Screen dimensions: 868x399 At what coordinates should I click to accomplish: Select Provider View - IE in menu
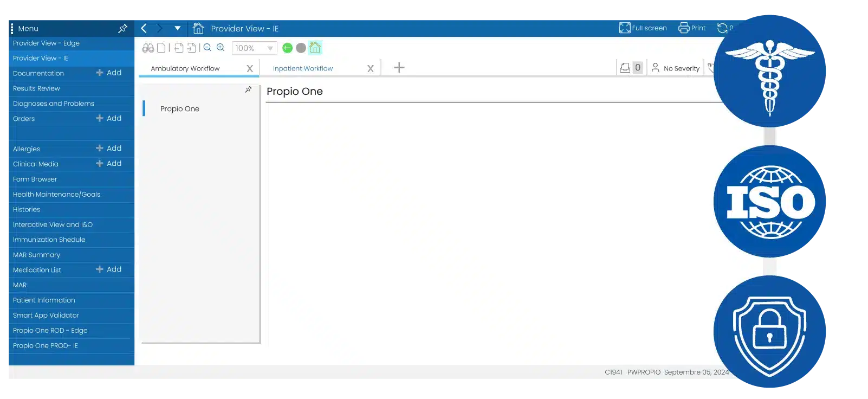click(x=72, y=58)
